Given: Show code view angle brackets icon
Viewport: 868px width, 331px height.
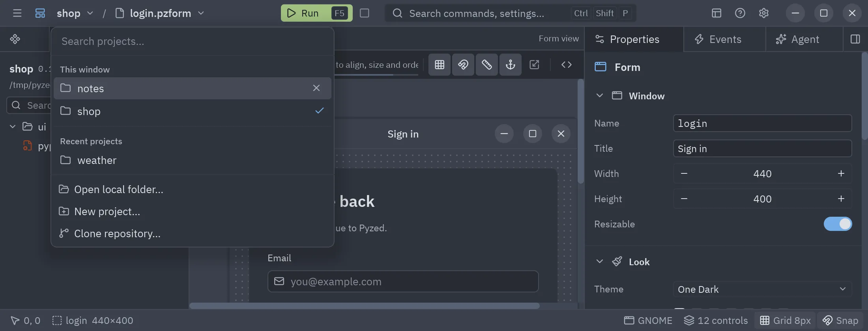Looking at the screenshot, I should [567, 65].
